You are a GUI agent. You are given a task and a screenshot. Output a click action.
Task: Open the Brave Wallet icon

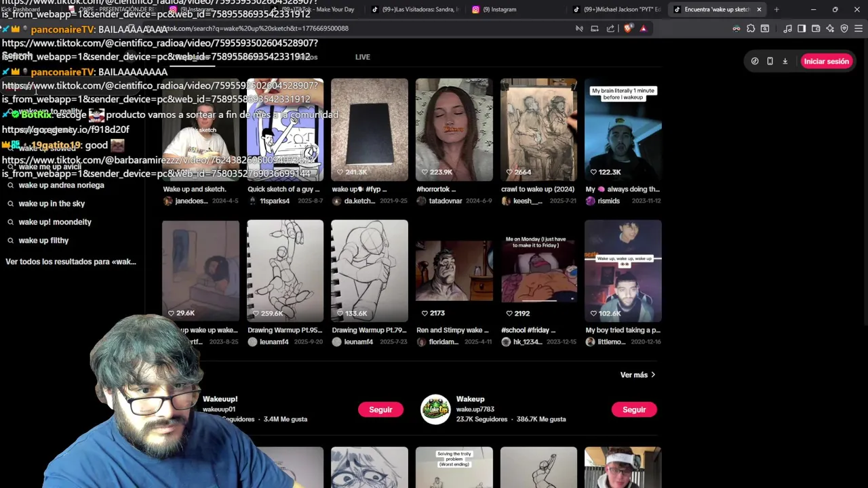[816, 28]
